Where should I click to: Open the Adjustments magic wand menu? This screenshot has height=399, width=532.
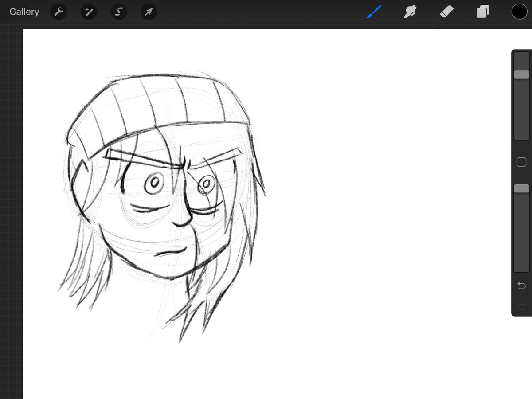(x=89, y=12)
